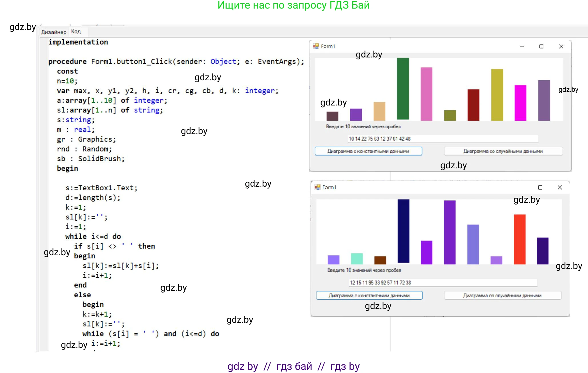The image size is (588, 373).
Task: Maximize the top Form1 window
Action: coord(541,46)
